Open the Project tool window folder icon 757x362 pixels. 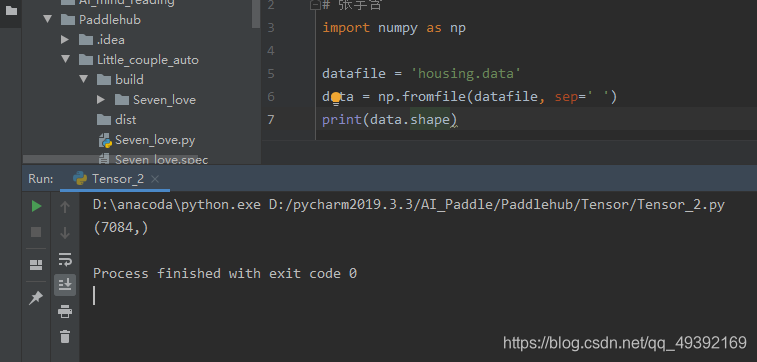pos(11,10)
